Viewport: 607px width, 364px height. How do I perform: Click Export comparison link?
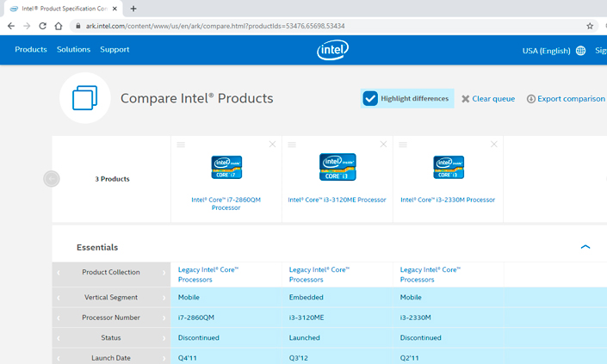[566, 99]
